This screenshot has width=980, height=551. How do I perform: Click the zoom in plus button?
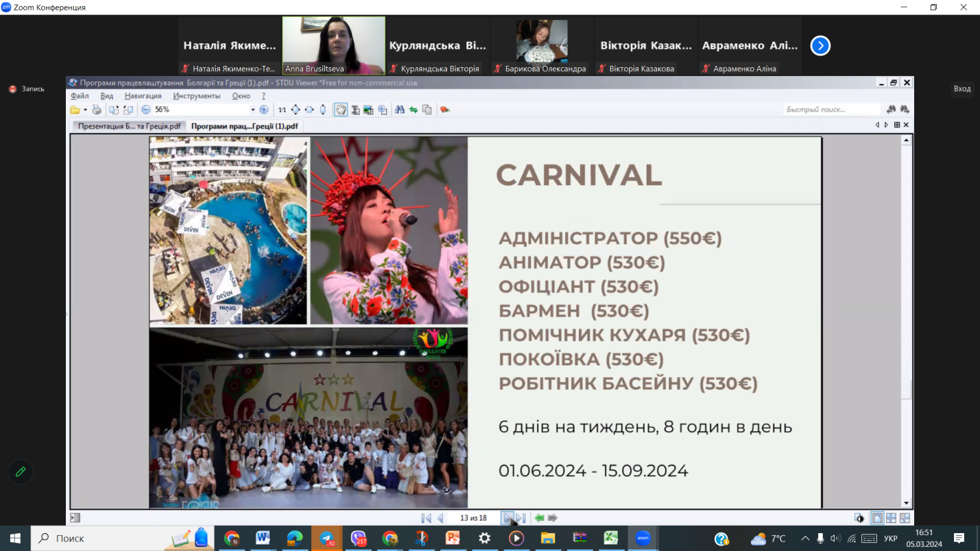coord(264,110)
